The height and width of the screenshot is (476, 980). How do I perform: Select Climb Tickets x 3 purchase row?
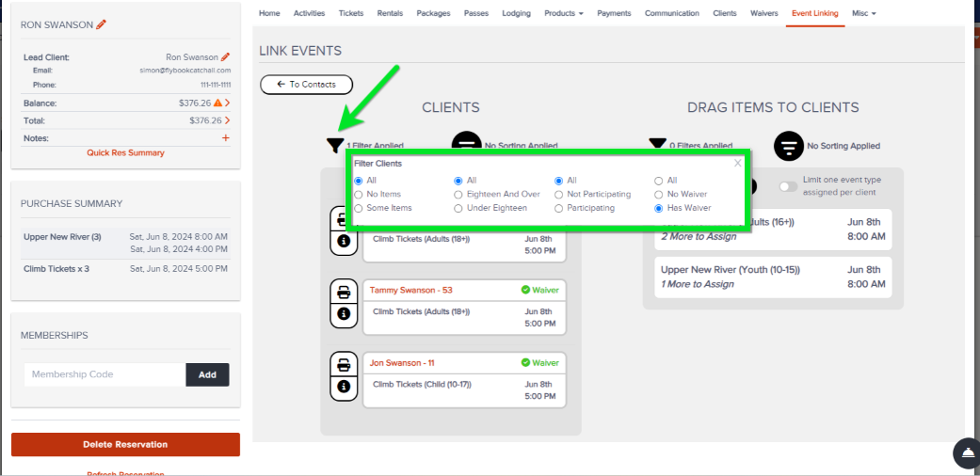125,269
